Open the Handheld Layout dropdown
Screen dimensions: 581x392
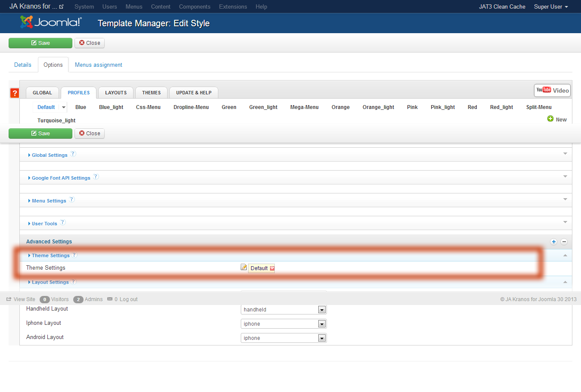(284, 309)
